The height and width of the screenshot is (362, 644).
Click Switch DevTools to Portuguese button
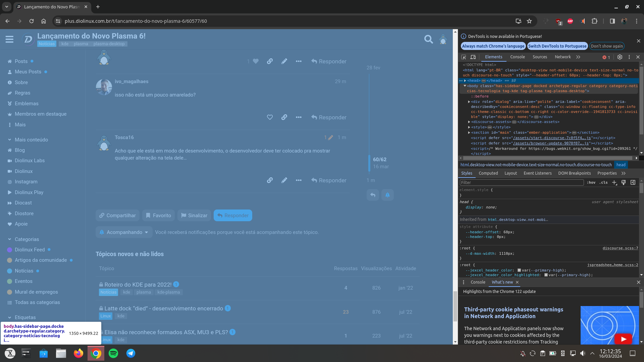pos(557,46)
